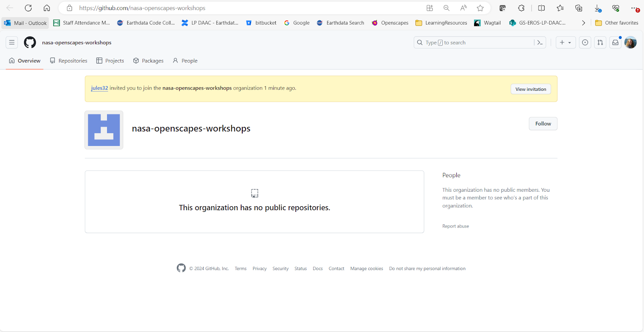Switch to the Projects tab

tap(110, 61)
